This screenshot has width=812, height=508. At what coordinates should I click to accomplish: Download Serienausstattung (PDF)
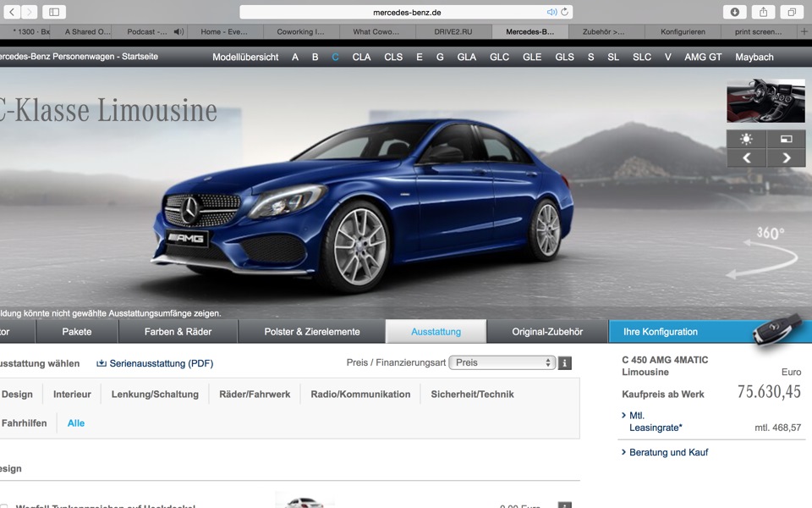(x=155, y=363)
